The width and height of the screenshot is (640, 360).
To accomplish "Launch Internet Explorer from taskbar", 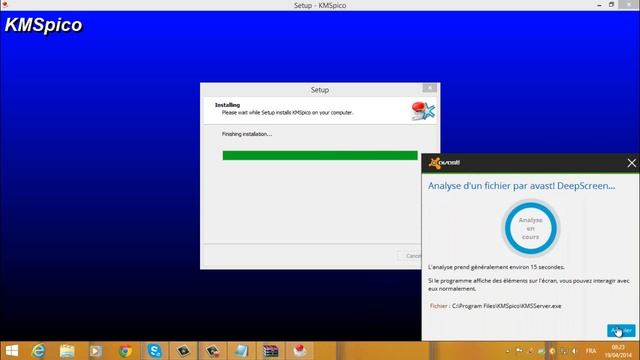I will pyautogui.click(x=38, y=351).
